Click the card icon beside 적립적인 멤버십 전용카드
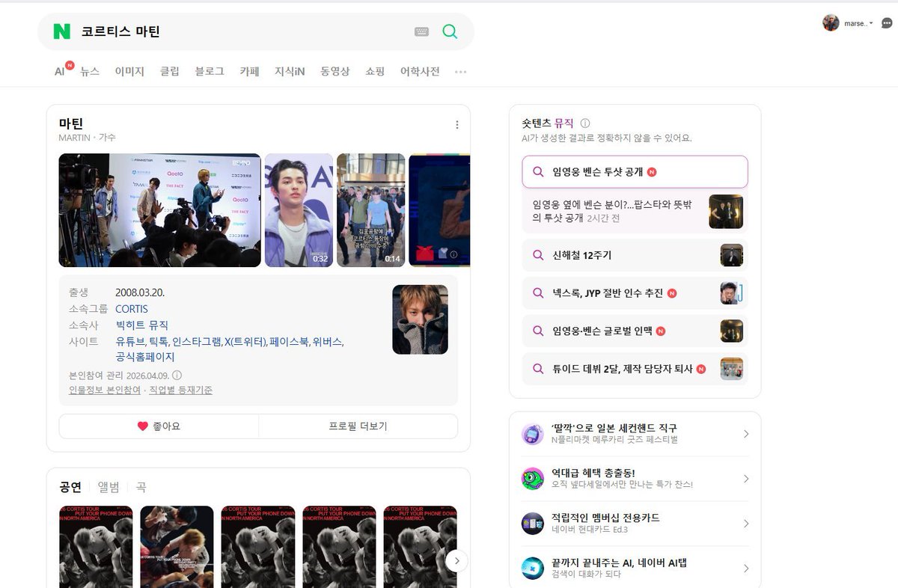Image resolution: width=898 pixels, height=588 pixels. pos(533,524)
